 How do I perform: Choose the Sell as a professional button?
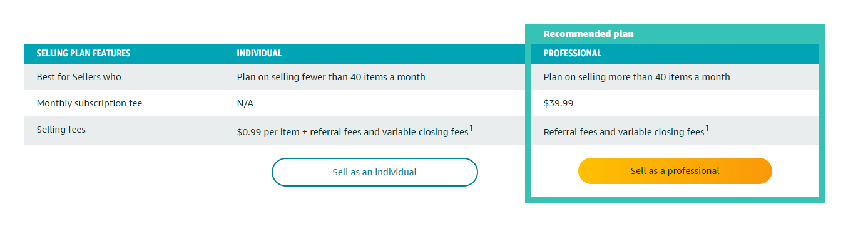click(675, 171)
